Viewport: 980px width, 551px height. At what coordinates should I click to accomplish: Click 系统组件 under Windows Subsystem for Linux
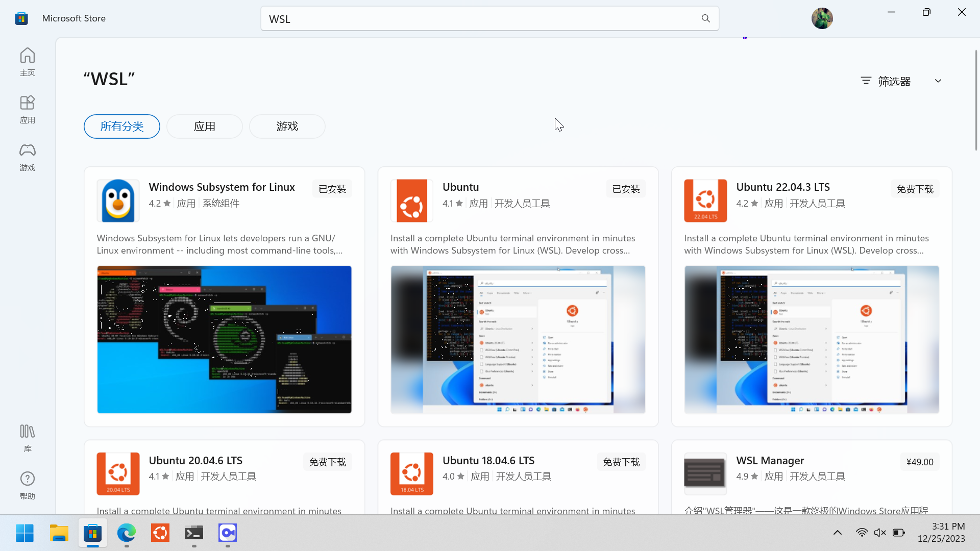220,203
